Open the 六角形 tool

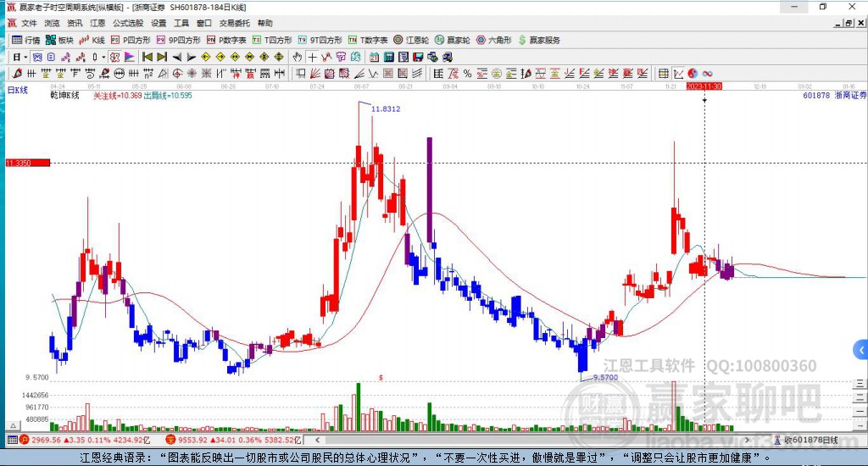[x=494, y=40]
